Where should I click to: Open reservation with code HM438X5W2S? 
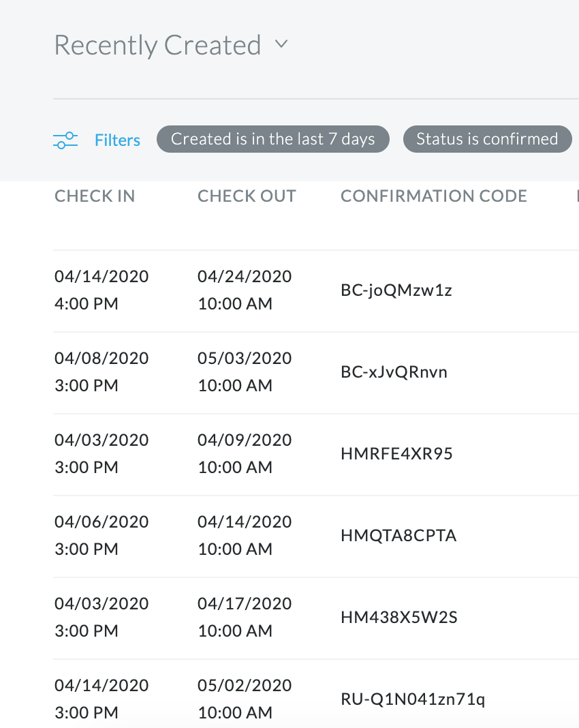[x=399, y=617]
